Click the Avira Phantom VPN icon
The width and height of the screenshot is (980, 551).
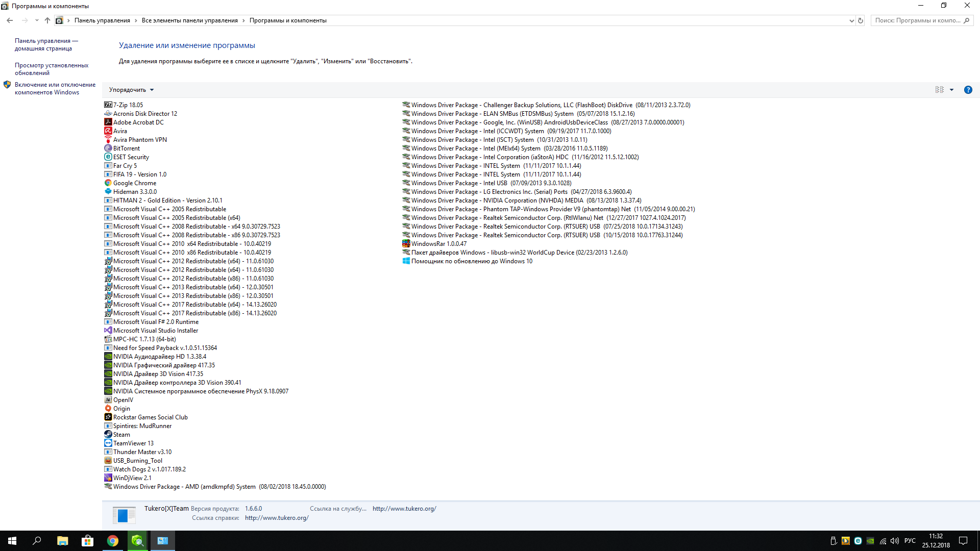point(108,140)
